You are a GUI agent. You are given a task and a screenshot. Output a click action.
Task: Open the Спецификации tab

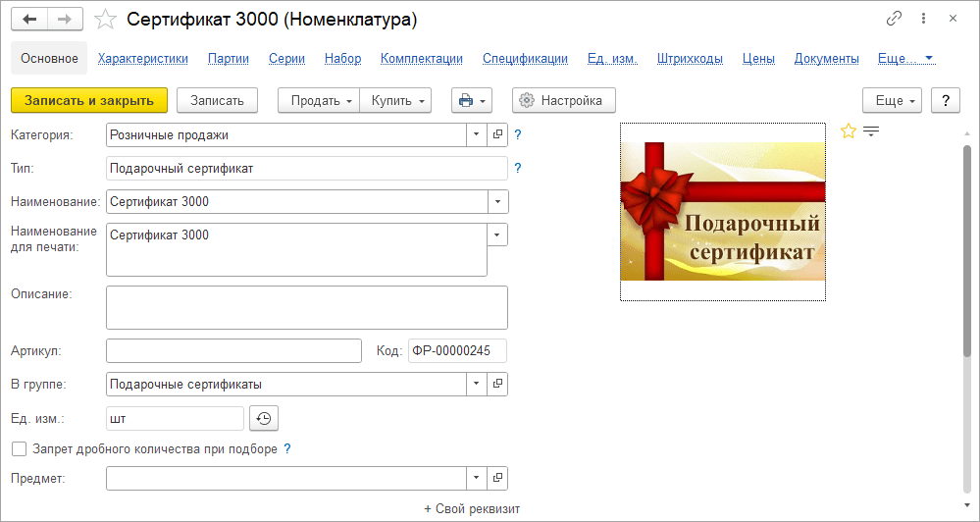(x=525, y=59)
